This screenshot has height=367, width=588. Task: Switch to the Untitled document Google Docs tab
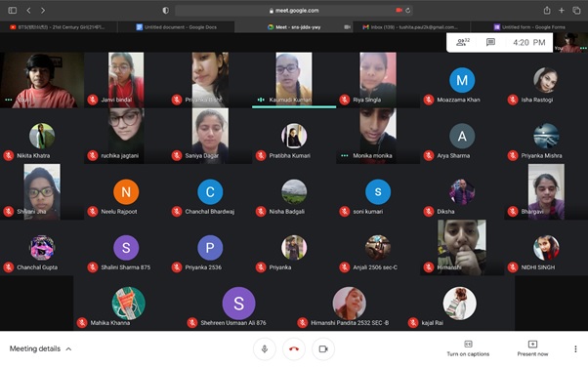(x=176, y=27)
